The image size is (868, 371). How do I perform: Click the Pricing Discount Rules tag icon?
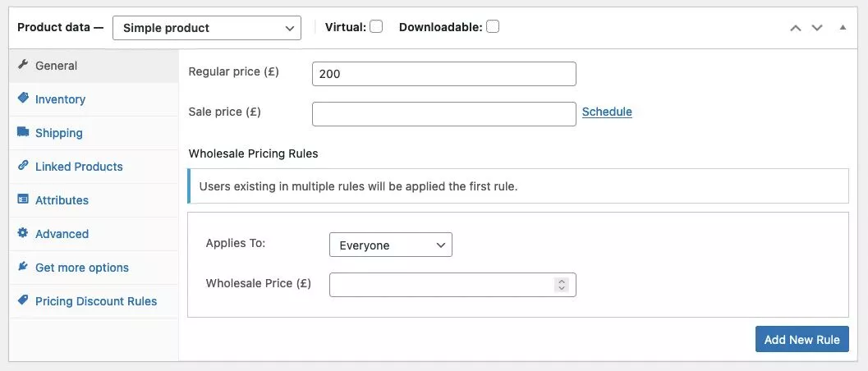[23, 301]
